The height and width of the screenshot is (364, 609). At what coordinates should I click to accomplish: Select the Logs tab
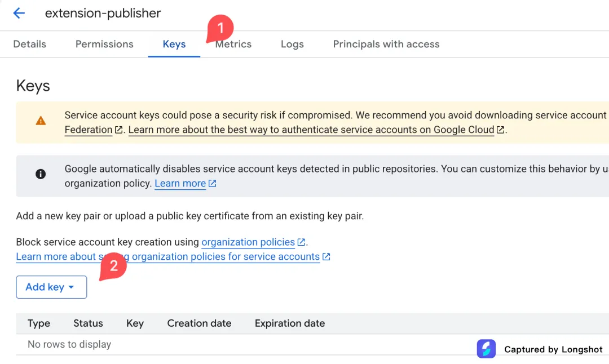tap(292, 45)
